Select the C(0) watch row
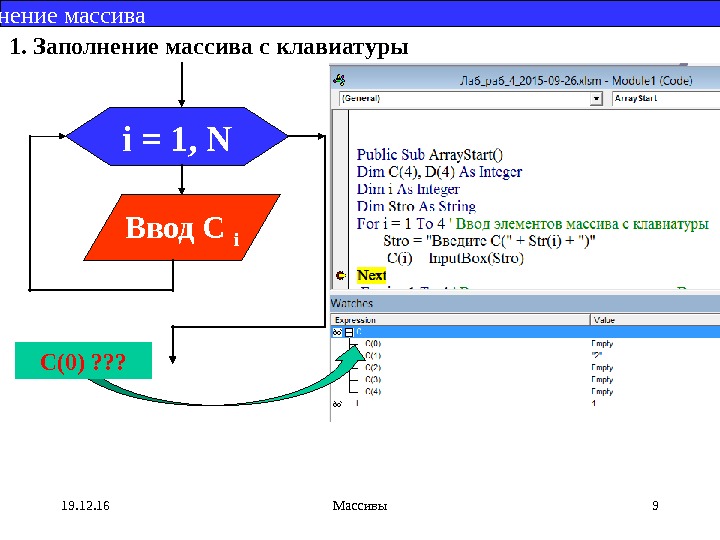 click(x=525, y=343)
